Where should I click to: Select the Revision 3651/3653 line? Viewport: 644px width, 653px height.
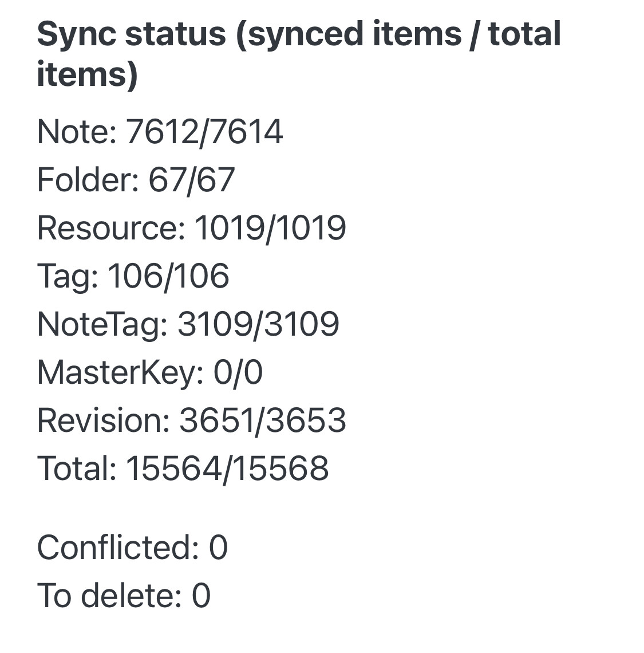(x=192, y=420)
